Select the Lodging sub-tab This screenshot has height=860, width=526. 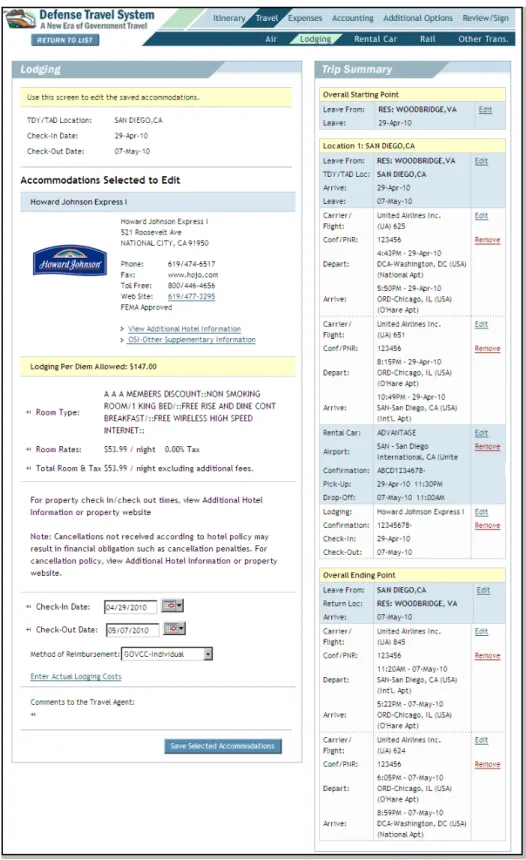coord(315,39)
